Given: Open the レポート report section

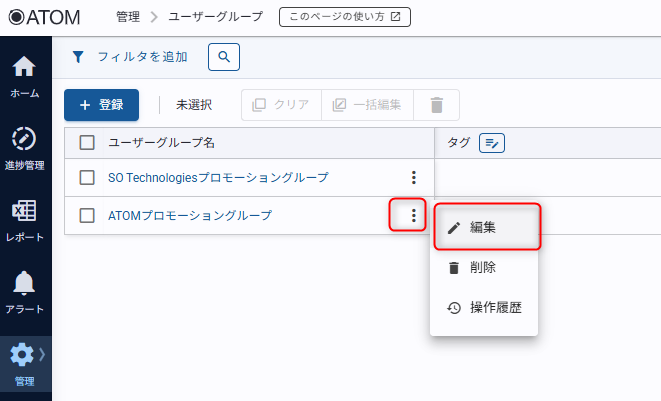Looking at the screenshot, I should tap(25, 212).
